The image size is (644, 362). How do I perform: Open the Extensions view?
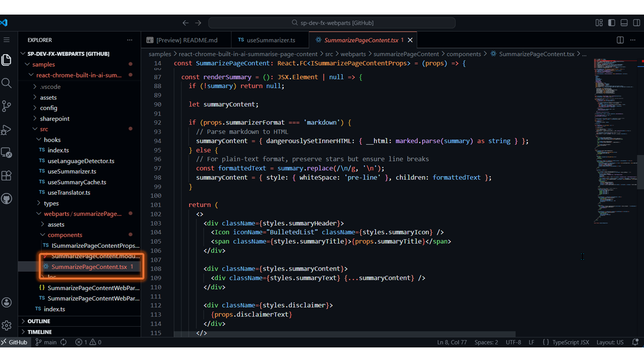pyautogui.click(x=7, y=175)
